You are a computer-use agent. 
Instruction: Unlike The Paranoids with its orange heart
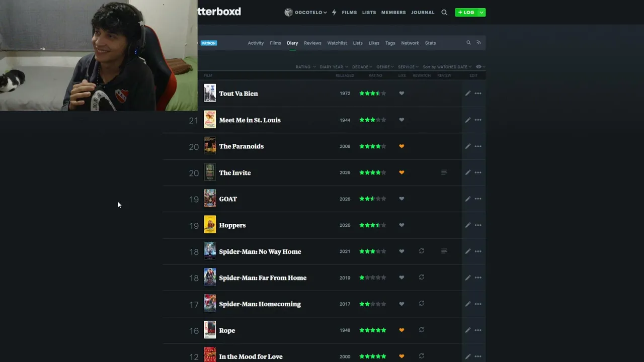(401, 146)
